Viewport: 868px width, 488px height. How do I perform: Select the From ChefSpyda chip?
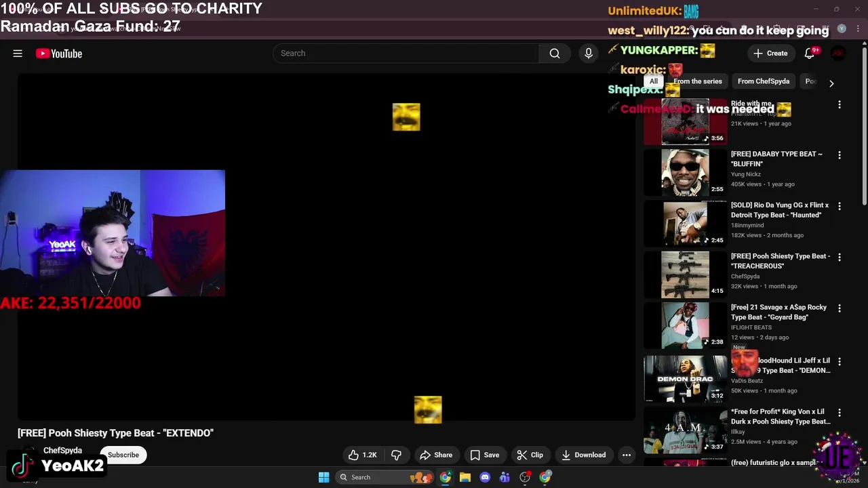pyautogui.click(x=764, y=81)
